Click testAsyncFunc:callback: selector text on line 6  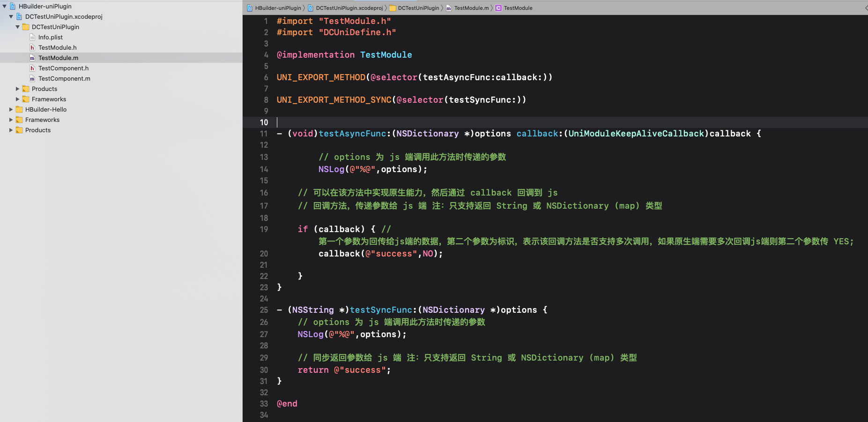coord(482,77)
